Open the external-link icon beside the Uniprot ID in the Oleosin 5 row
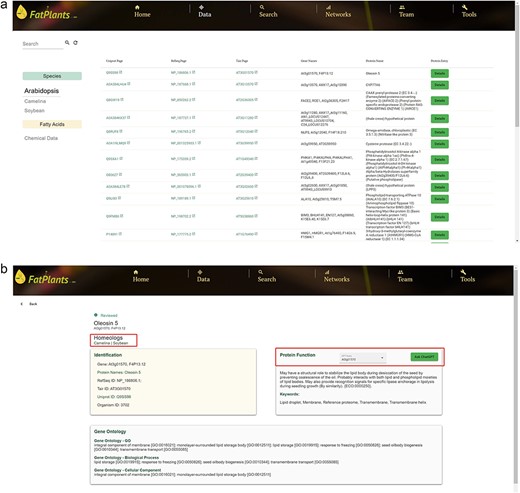520x493 pixels. (x=121, y=72)
